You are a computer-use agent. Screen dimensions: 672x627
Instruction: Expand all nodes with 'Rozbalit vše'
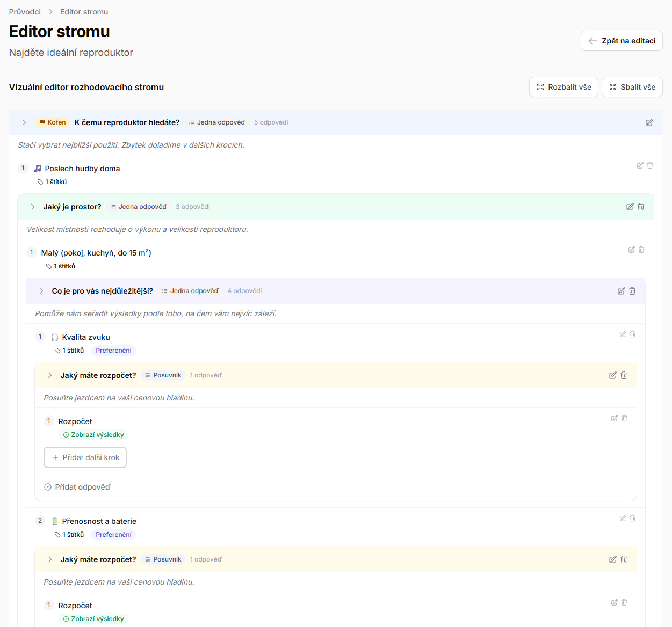[563, 87]
